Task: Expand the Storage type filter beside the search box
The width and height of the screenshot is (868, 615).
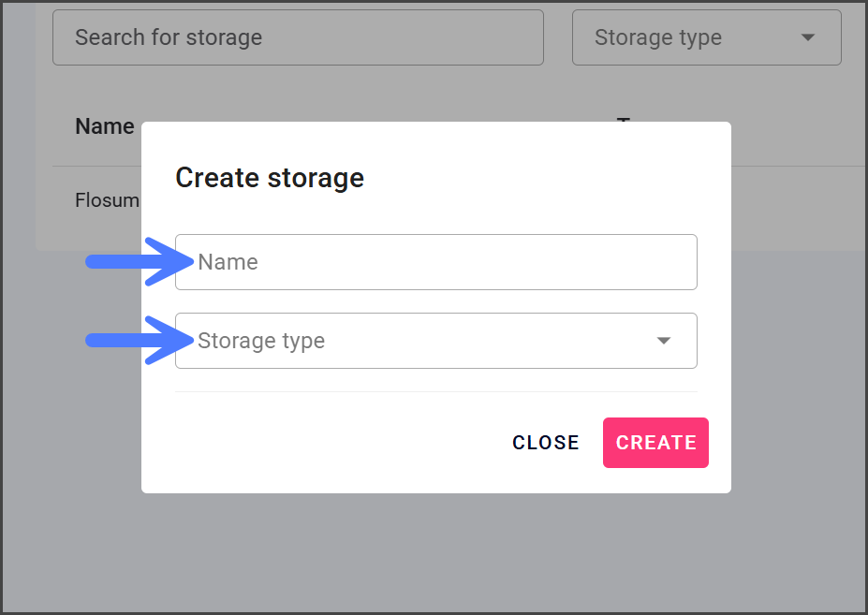Action: pyautogui.click(x=706, y=37)
